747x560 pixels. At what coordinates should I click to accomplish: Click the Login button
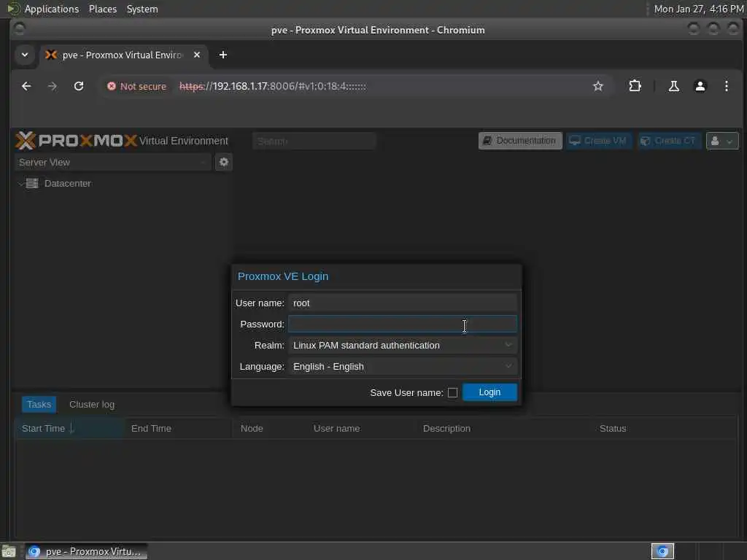coord(489,392)
